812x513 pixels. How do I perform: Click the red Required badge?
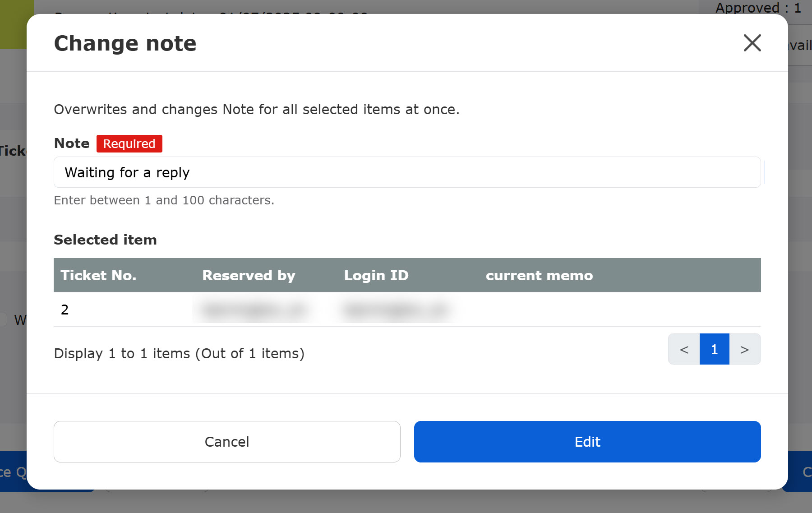(x=129, y=143)
